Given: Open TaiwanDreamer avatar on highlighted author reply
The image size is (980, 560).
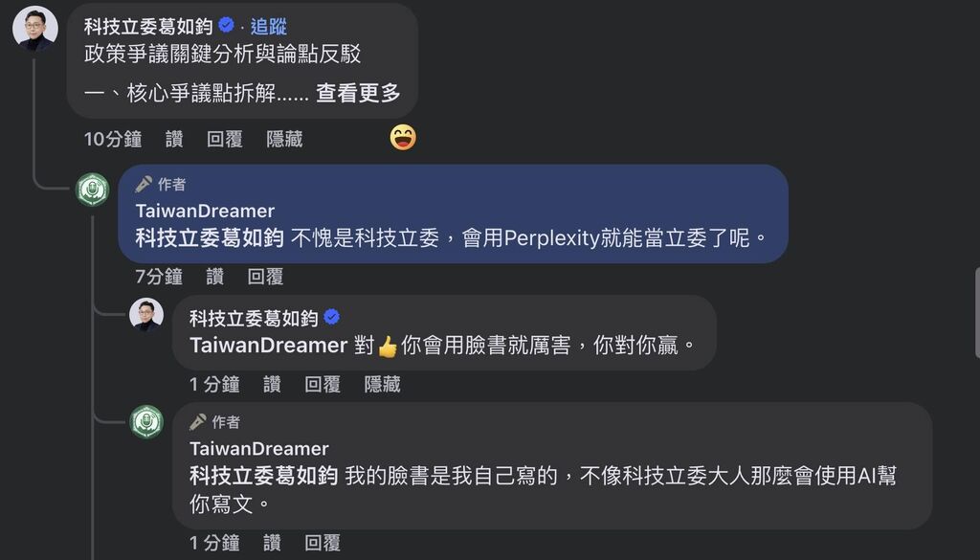Looking at the screenshot, I should (93, 190).
